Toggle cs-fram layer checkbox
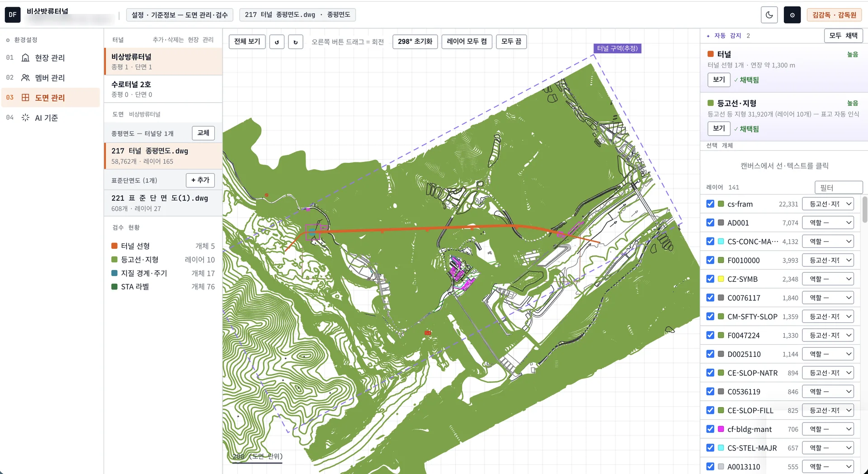This screenshot has height=474, width=868. pos(710,204)
